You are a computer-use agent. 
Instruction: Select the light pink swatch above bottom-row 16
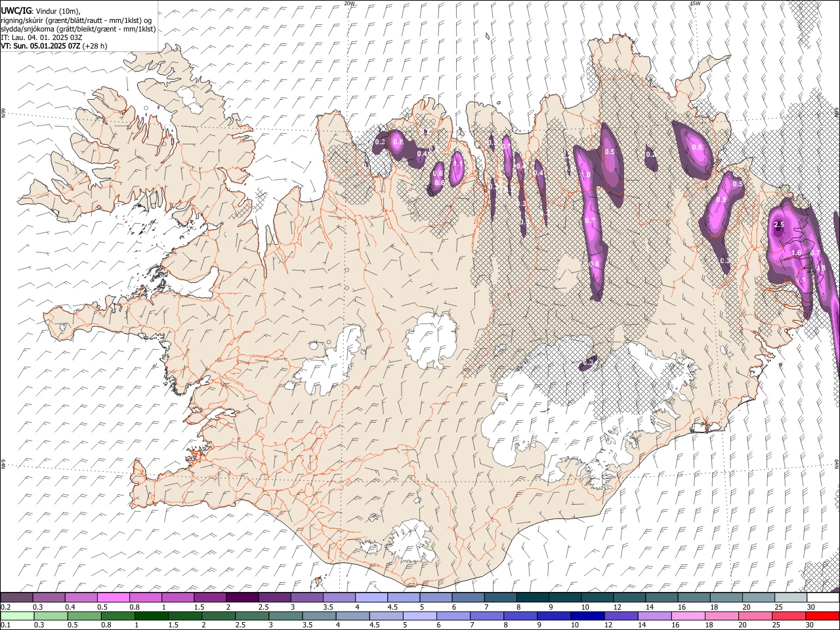point(688,616)
